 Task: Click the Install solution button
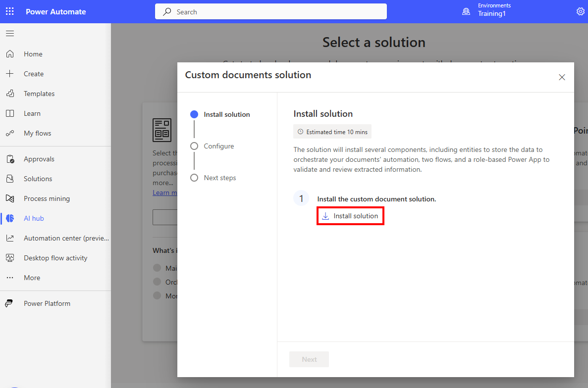350,216
